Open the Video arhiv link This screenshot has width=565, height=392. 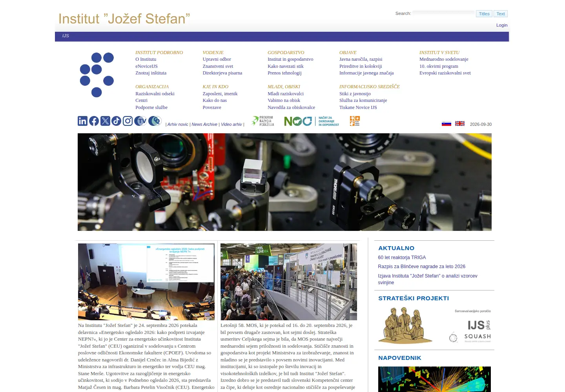(x=231, y=124)
